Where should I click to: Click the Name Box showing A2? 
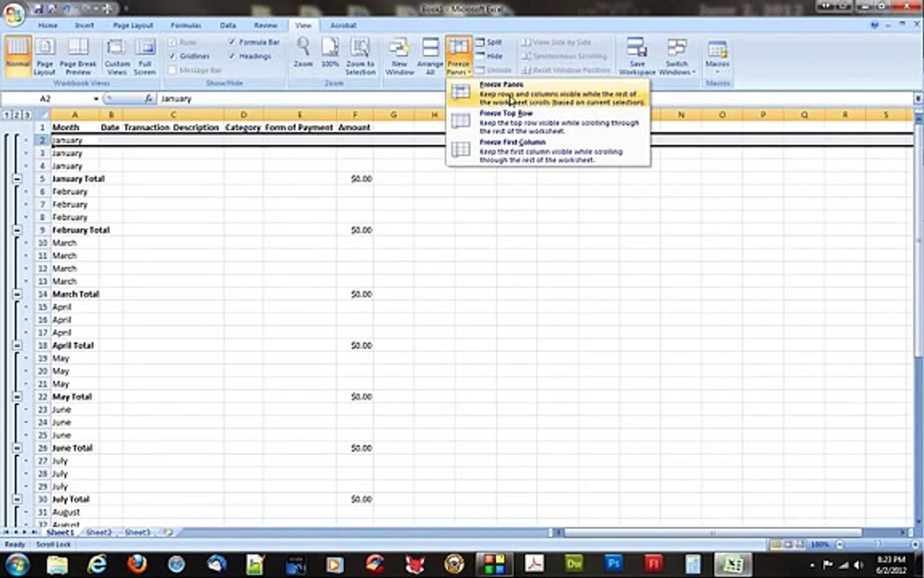[46, 99]
